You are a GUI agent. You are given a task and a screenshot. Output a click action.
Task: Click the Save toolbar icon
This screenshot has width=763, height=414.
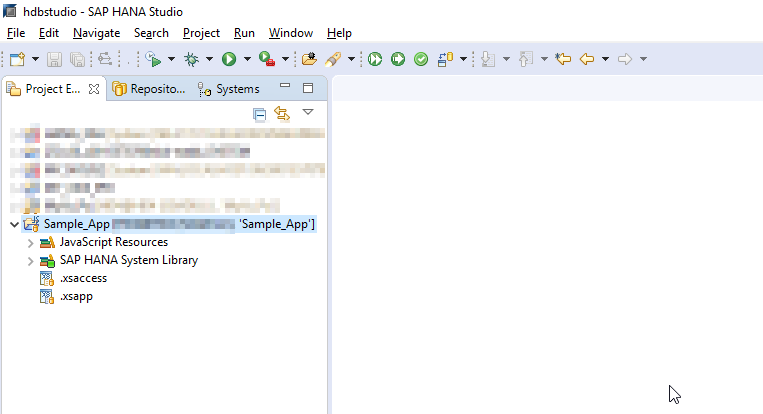pos(54,59)
